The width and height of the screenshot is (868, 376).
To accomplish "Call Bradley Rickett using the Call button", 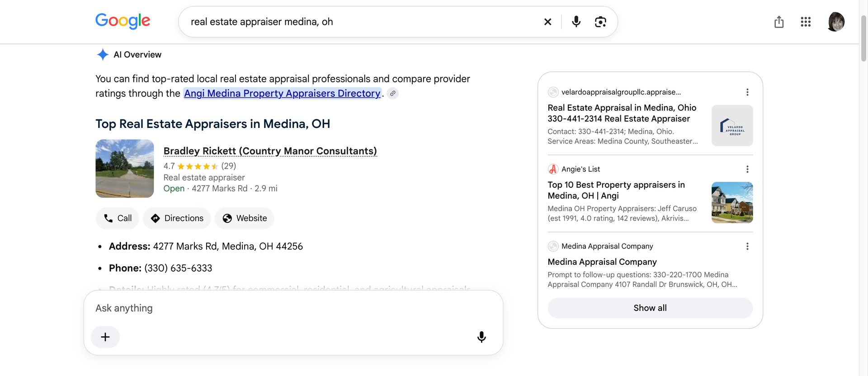I will click(118, 218).
